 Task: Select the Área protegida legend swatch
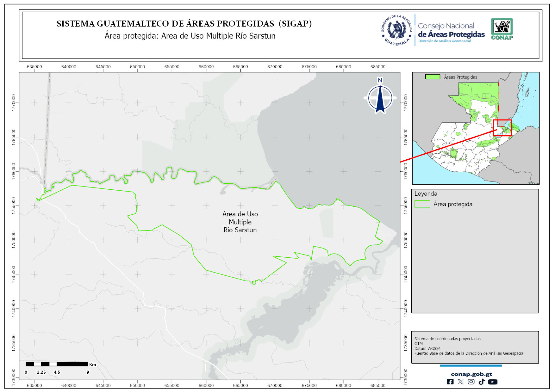(422, 204)
